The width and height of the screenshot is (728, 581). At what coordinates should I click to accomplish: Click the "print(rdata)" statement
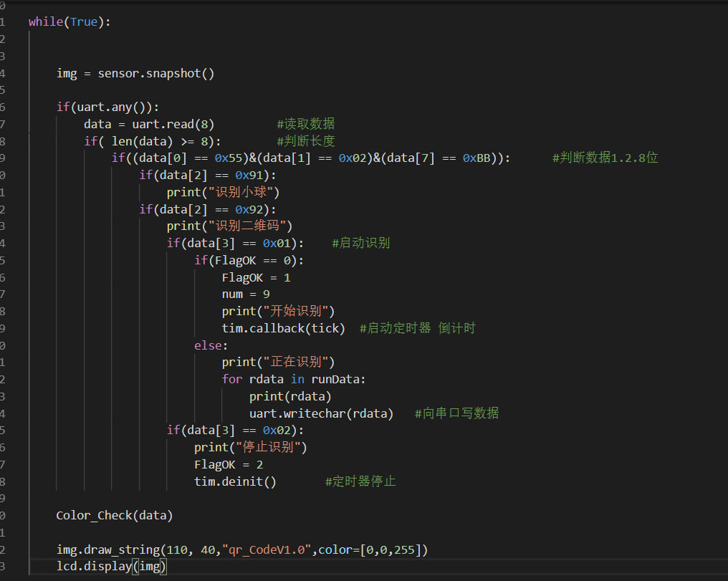click(290, 397)
